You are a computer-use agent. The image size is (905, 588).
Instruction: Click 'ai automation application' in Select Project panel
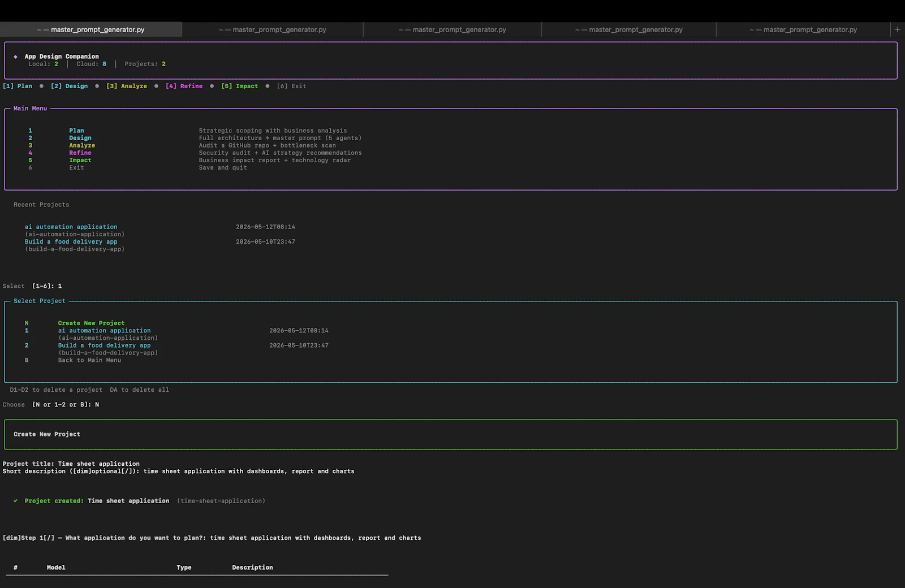pyautogui.click(x=105, y=330)
